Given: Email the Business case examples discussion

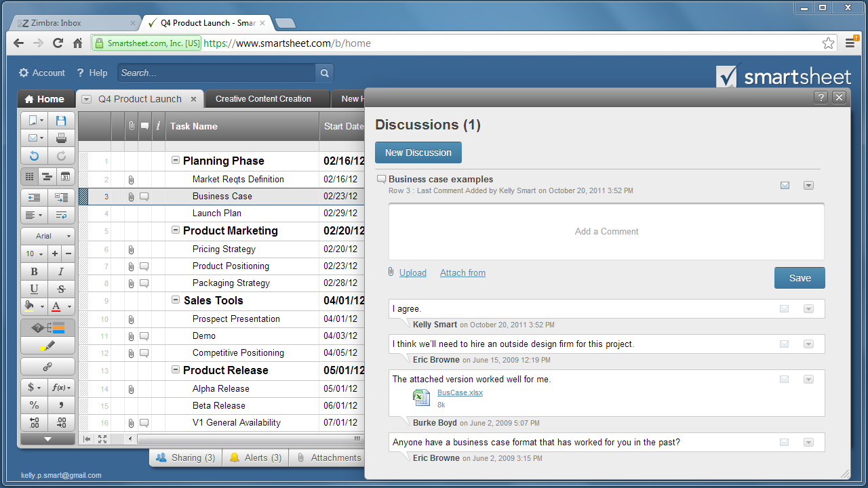Looking at the screenshot, I should (785, 185).
